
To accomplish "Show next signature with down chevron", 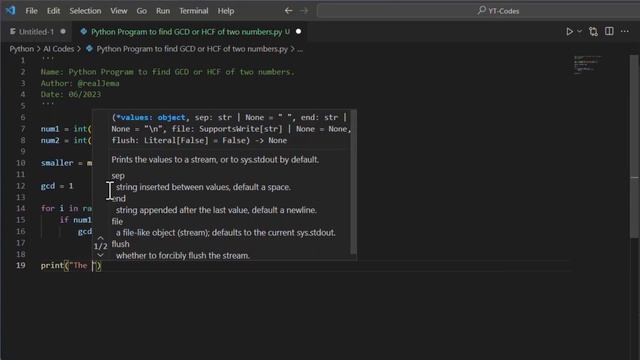I will [x=100, y=255].
